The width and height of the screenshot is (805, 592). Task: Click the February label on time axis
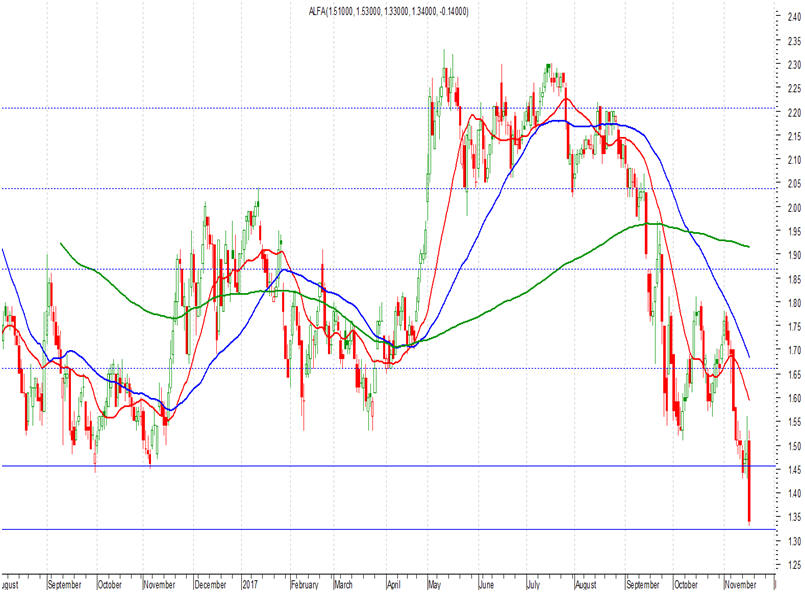tap(304, 584)
